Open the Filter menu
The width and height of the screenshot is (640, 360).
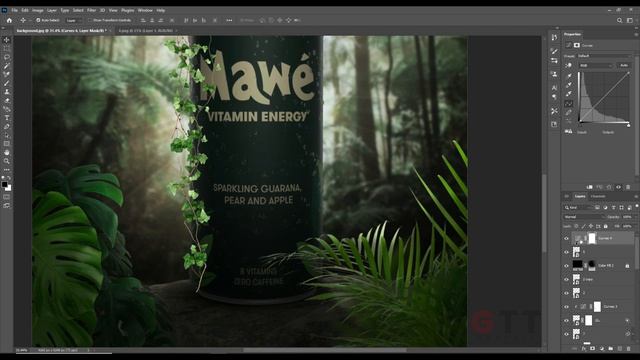[91, 10]
